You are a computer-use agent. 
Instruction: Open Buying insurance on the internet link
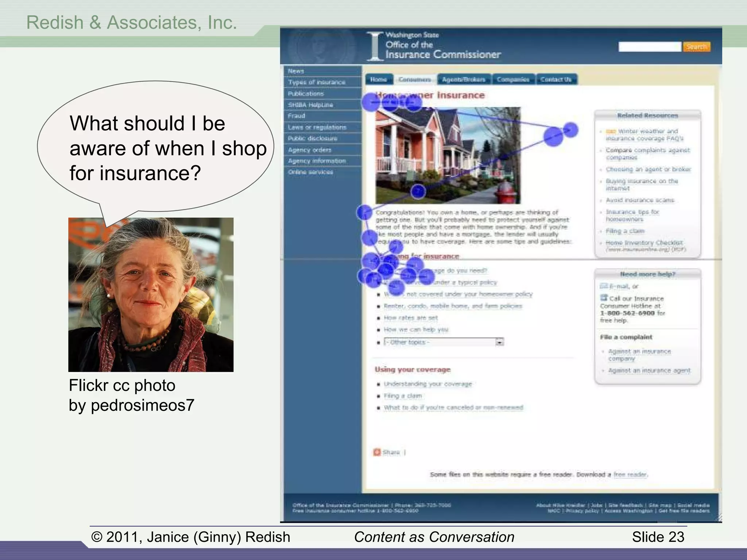642,184
